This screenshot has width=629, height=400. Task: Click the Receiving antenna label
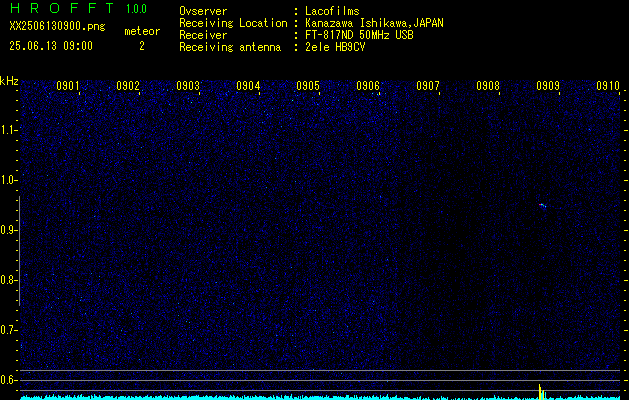tap(230, 47)
